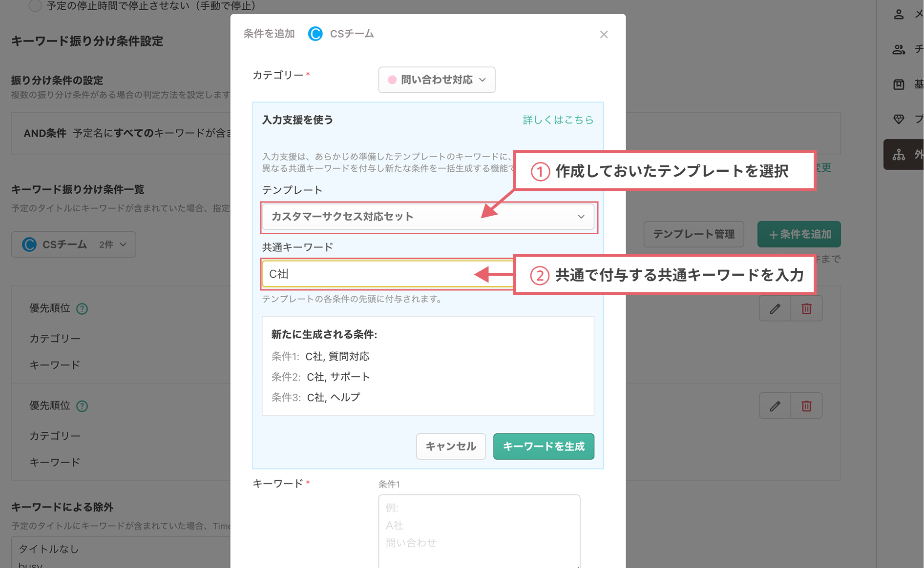Click the pencil edit icon on the second condition
This screenshot has height=568, width=924.
pos(775,406)
